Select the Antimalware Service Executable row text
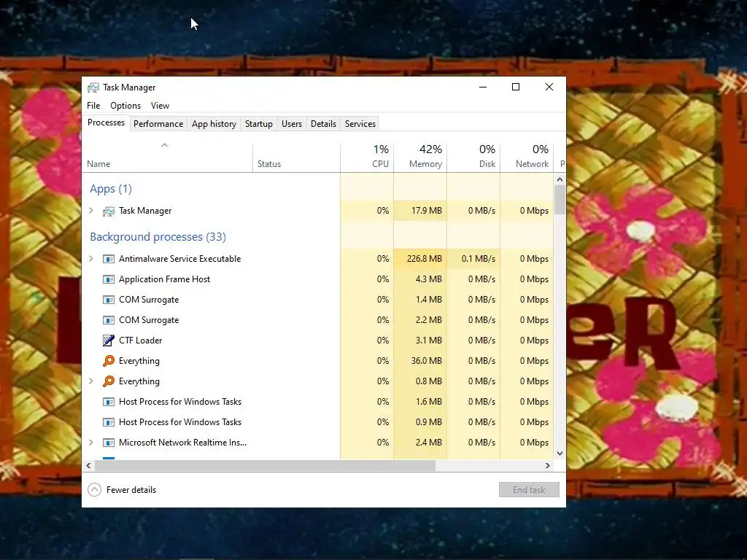747x560 pixels. click(179, 259)
